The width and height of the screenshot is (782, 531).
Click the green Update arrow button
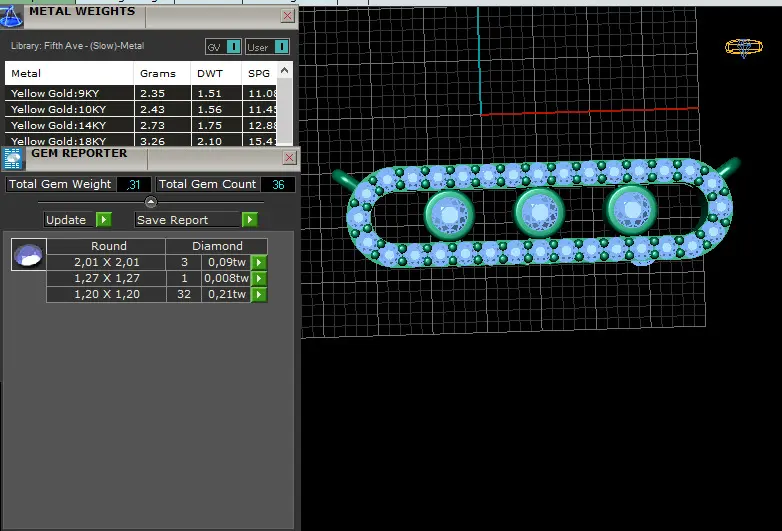[x=104, y=219]
